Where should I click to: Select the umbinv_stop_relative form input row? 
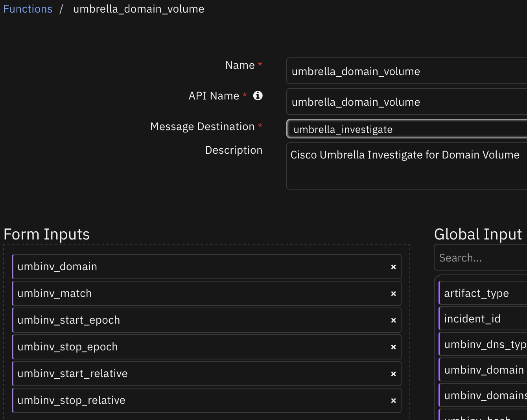pos(206,400)
